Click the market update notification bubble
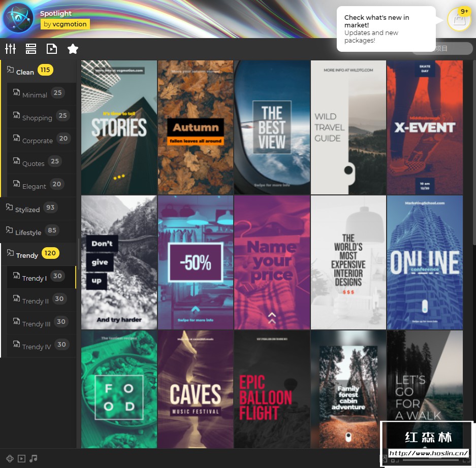476x468 pixels. (x=386, y=29)
